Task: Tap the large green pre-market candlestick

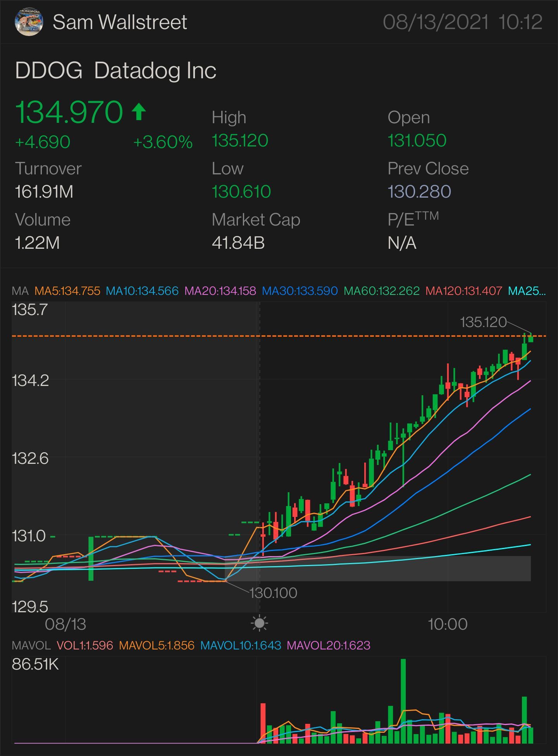Action: coord(91,558)
